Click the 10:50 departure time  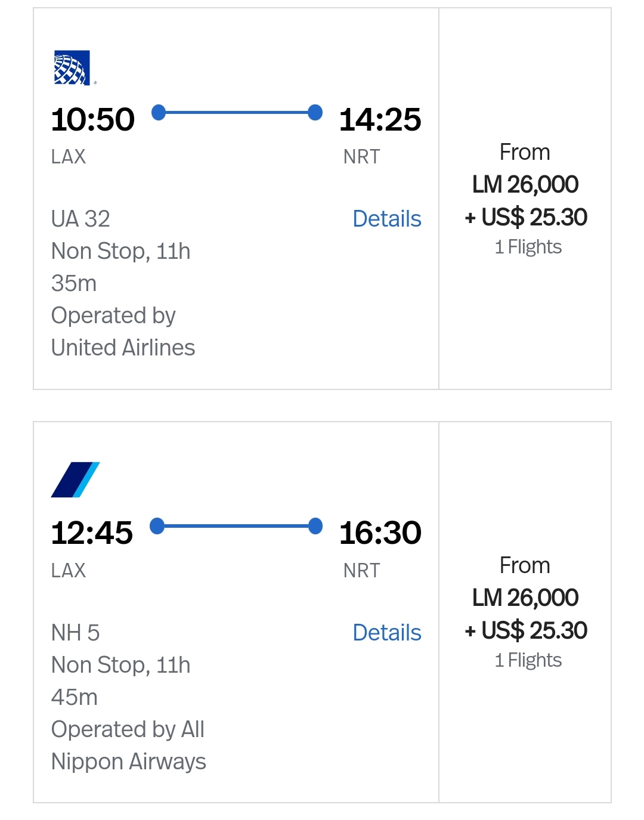[93, 119]
